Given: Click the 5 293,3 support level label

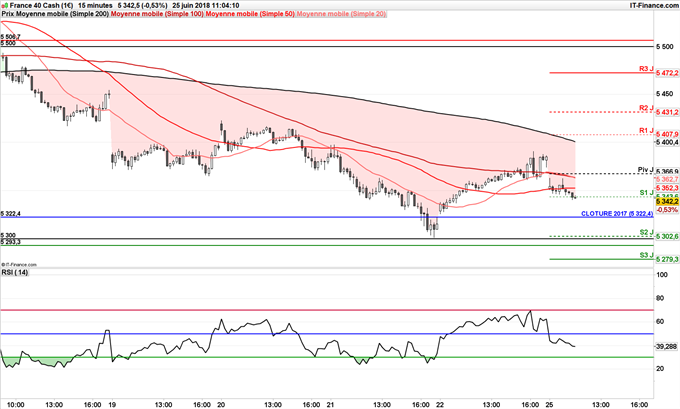Looking at the screenshot, I should coord(10,242).
